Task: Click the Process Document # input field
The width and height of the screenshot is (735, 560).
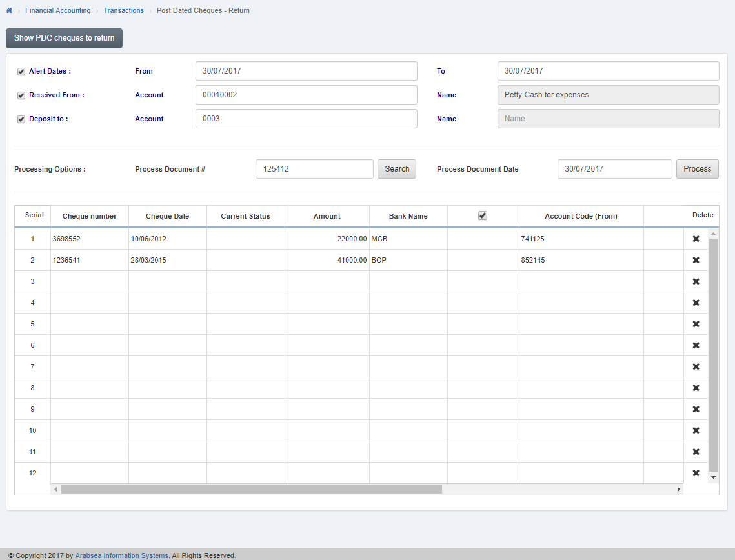Action: tap(314, 168)
